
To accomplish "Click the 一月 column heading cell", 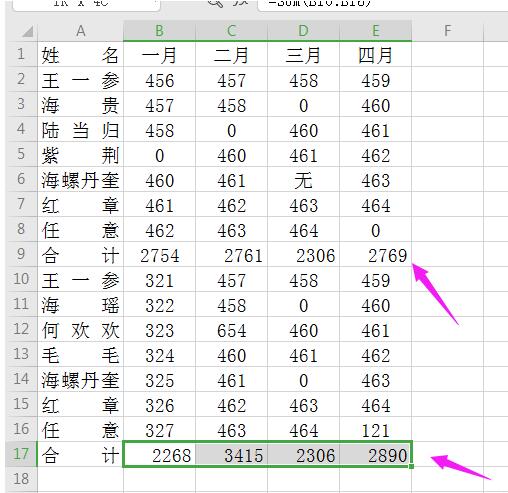I will point(159,54).
